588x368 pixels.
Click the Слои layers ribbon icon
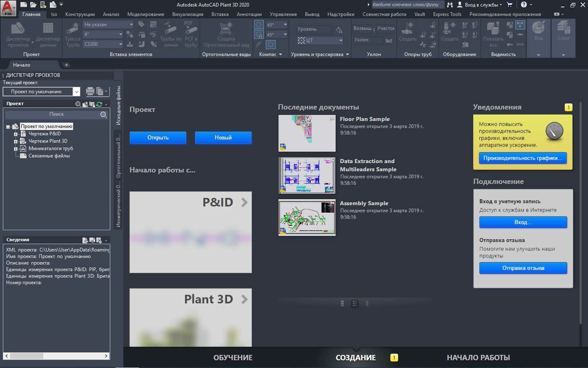[563, 31]
